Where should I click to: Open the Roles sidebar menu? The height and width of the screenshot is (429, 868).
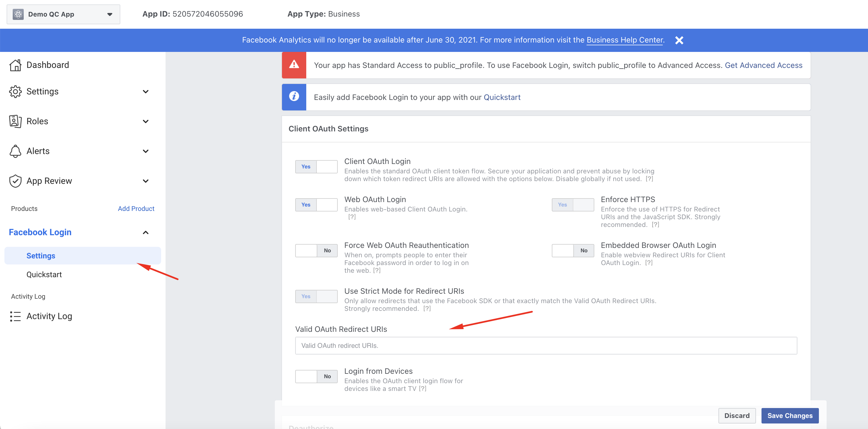click(x=37, y=121)
